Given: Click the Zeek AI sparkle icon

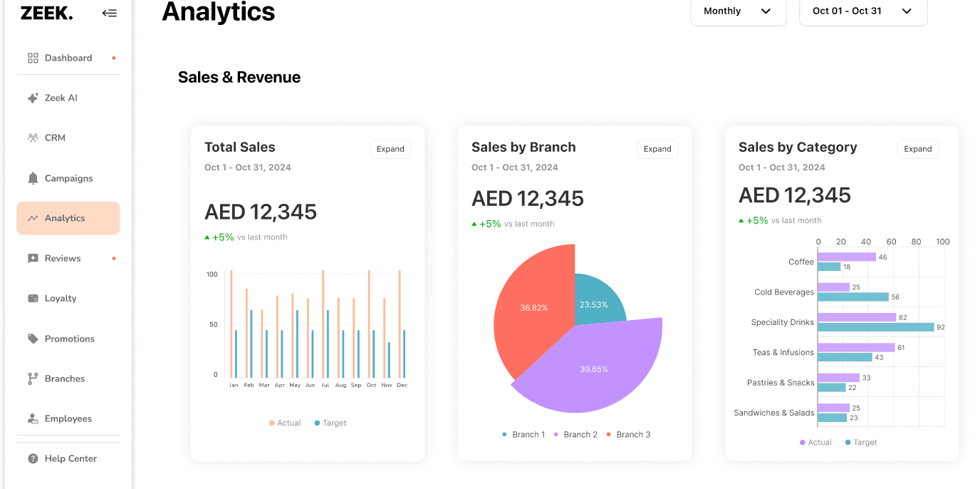Looking at the screenshot, I should coord(33,98).
